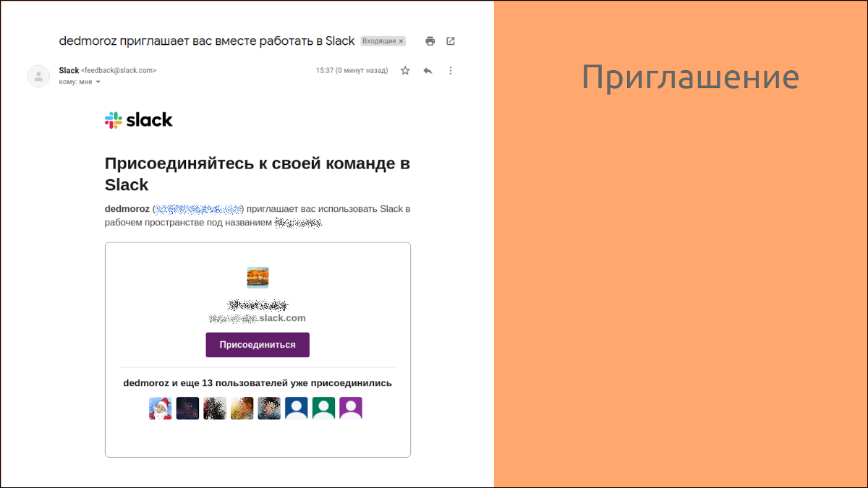This screenshot has height=488, width=868.
Task: Click the purple user avatar at the right
Action: tap(351, 408)
